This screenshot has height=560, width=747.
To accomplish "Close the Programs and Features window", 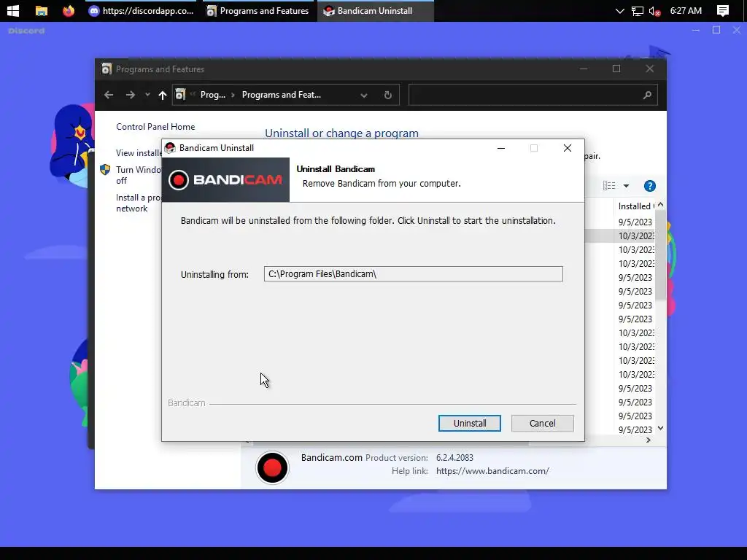I will pyautogui.click(x=649, y=69).
